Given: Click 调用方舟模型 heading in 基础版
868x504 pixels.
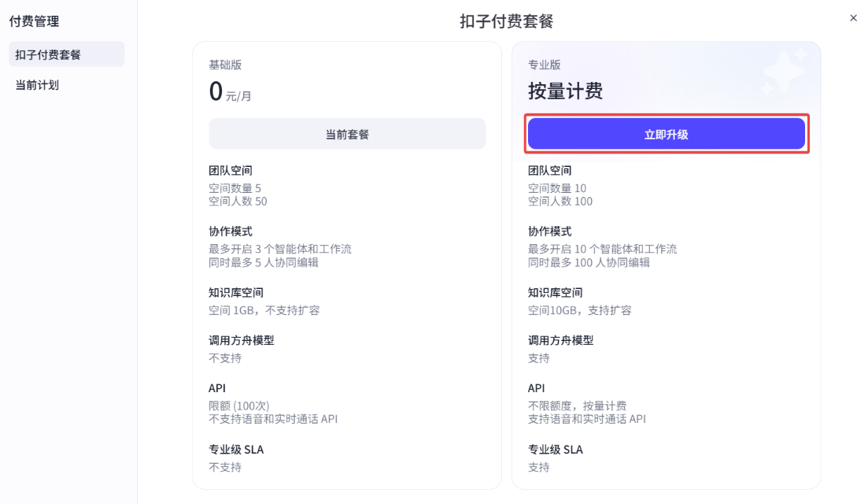Looking at the screenshot, I should [x=242, y=341].
